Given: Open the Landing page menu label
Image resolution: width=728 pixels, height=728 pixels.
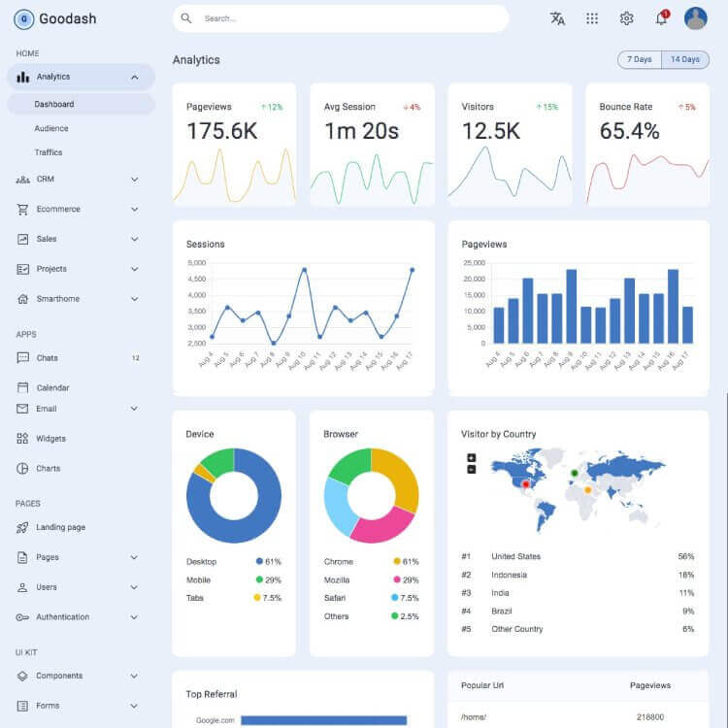Looking at the screenshot, I should point(61,527).
